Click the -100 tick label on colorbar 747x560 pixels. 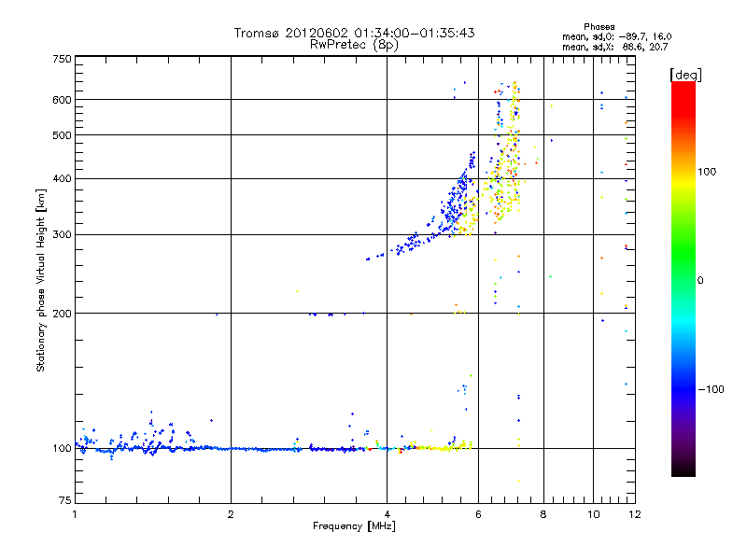point(709,388)
